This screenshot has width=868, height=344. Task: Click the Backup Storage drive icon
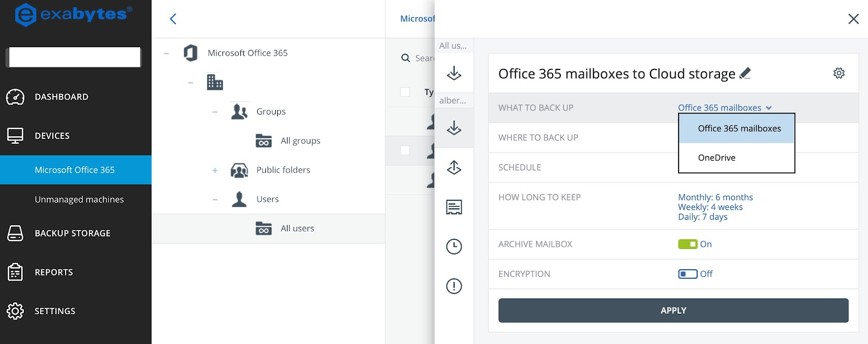tap(15, 233)
